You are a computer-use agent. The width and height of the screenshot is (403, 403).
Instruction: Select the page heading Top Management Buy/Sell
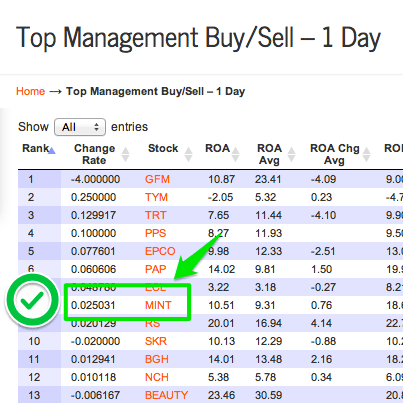[x=198, y=38]
